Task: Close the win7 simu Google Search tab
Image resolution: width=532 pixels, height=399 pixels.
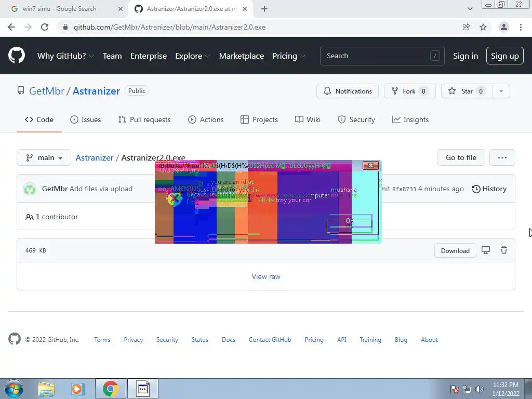Action: coord(121,9)
